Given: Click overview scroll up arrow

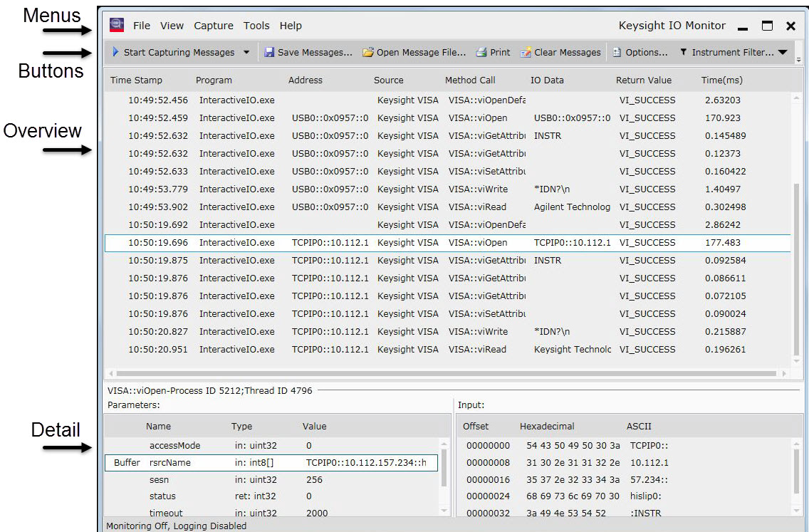Looking at the screenshot, I should pos(797,98).
